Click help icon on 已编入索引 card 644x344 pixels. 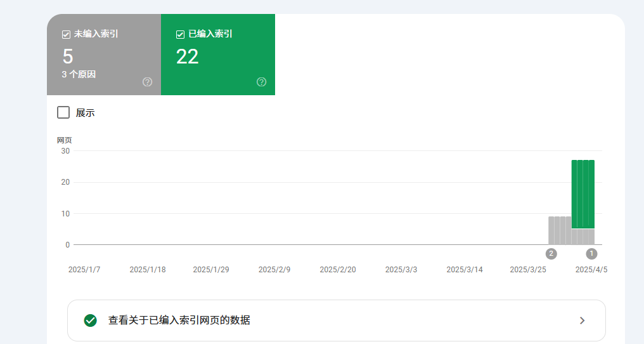tap(261, 82)
